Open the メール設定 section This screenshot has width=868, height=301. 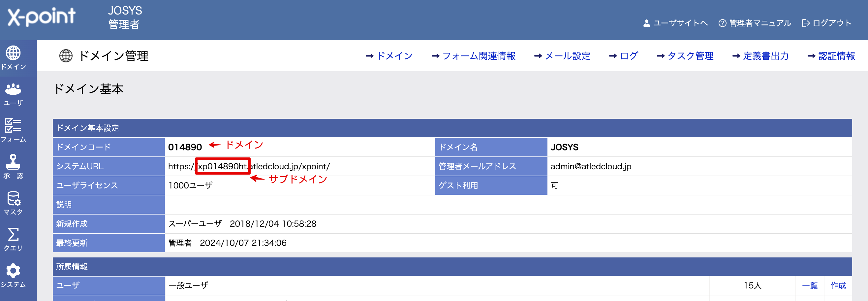tap(562, 56)
